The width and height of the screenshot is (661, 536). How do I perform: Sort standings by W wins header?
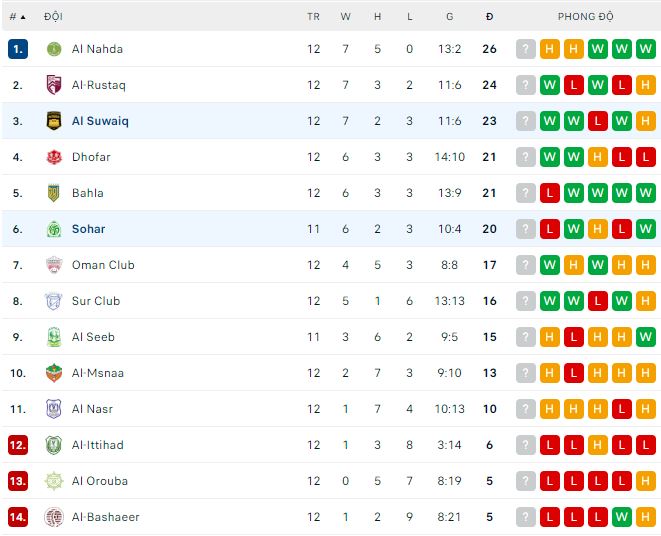[346, 17]
